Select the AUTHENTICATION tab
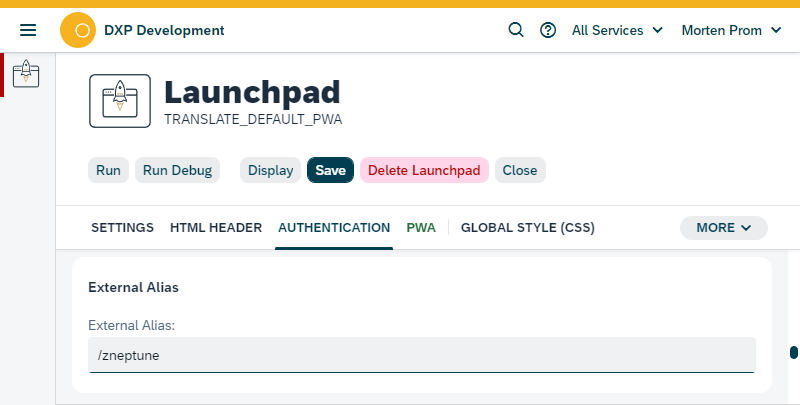This screenshot has height=405, width=800. coord(334,227)
